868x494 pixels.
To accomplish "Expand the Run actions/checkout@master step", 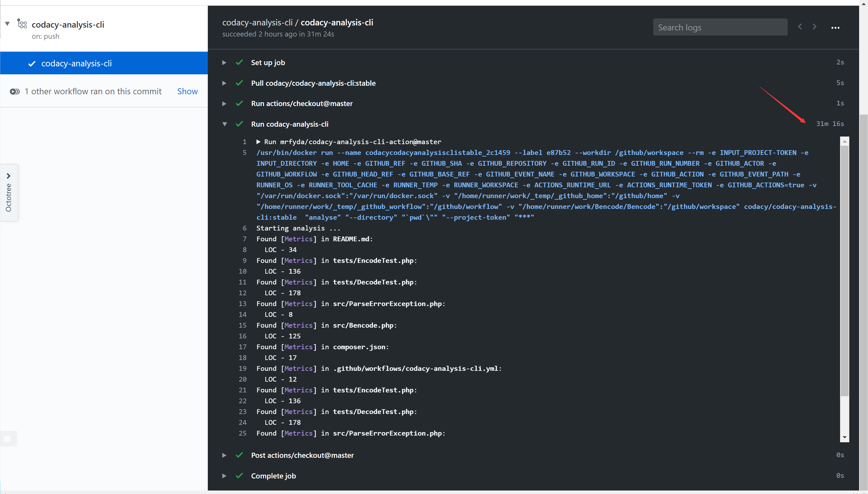I will coord(224,103).
